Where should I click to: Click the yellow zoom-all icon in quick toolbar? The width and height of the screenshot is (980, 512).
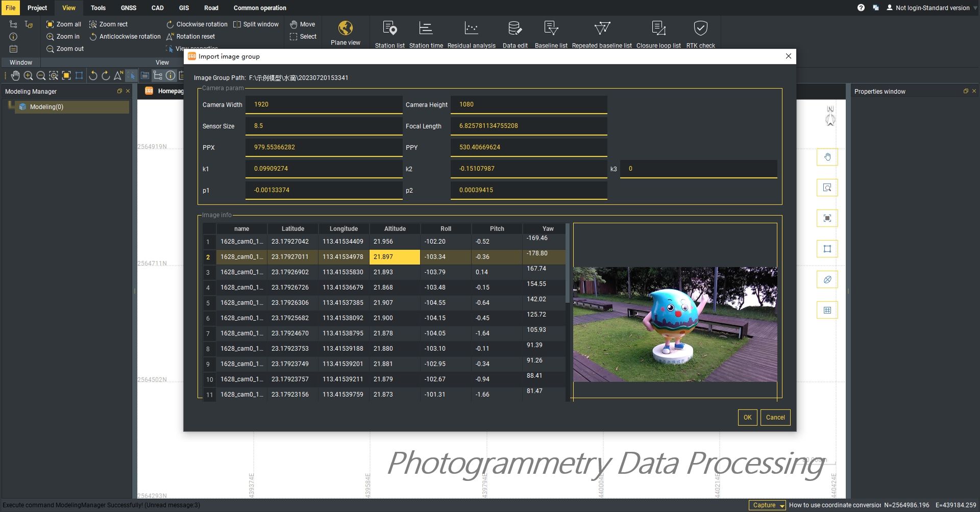(66, 76)
